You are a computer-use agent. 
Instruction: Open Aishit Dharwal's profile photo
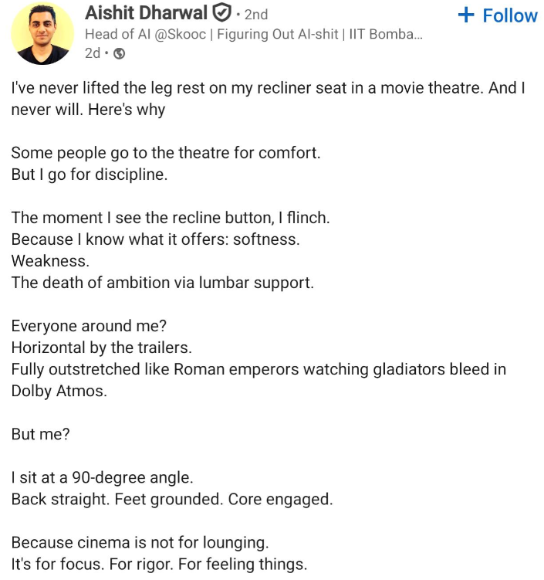click(42, 33)
